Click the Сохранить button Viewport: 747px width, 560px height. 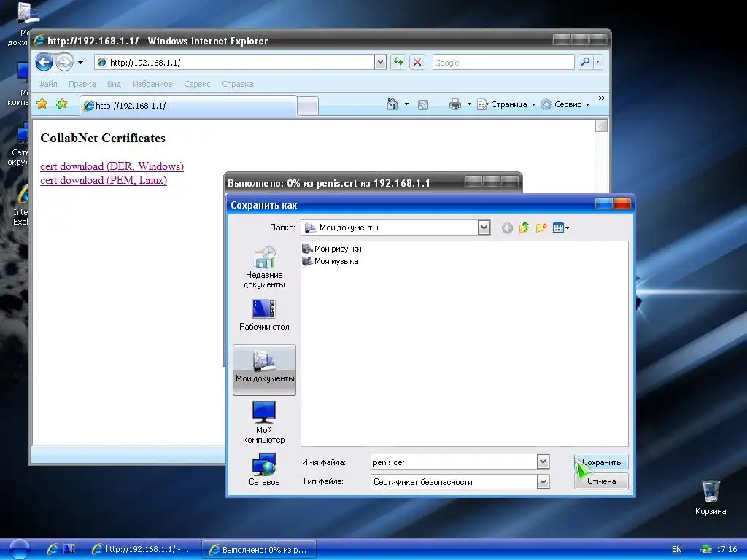[x=601, y=462]
